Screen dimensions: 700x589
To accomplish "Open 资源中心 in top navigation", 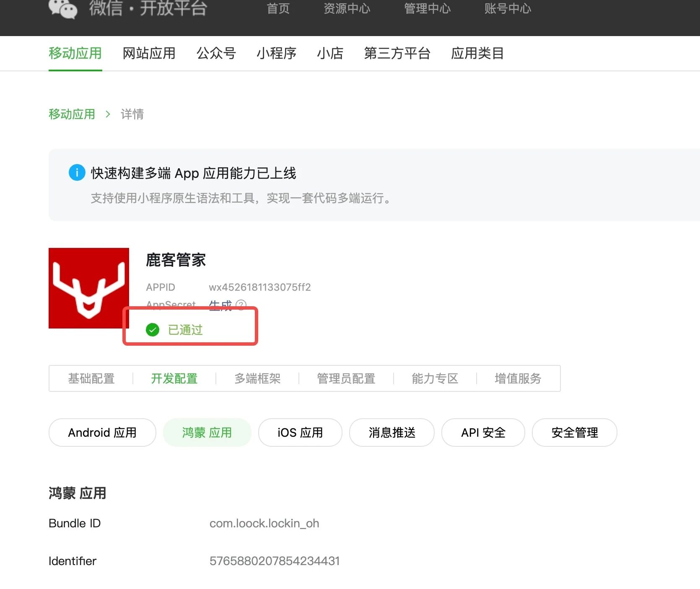I will (x=347, y=8).
